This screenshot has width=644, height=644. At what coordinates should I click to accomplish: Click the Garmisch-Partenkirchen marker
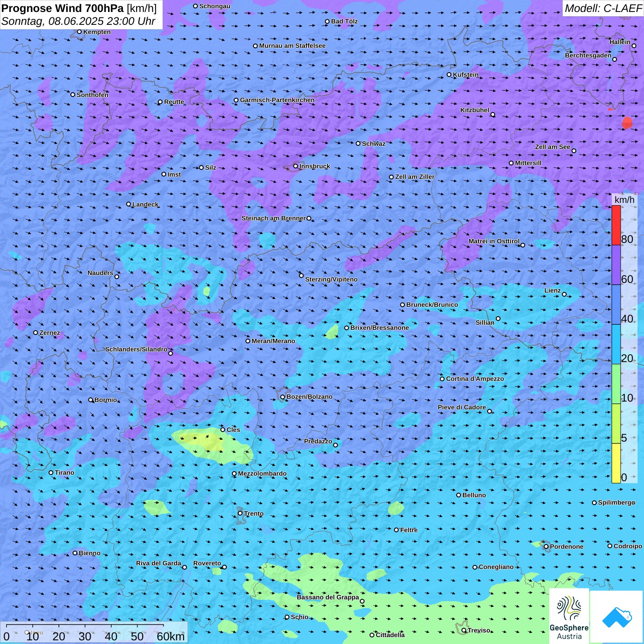pos(236,100)
